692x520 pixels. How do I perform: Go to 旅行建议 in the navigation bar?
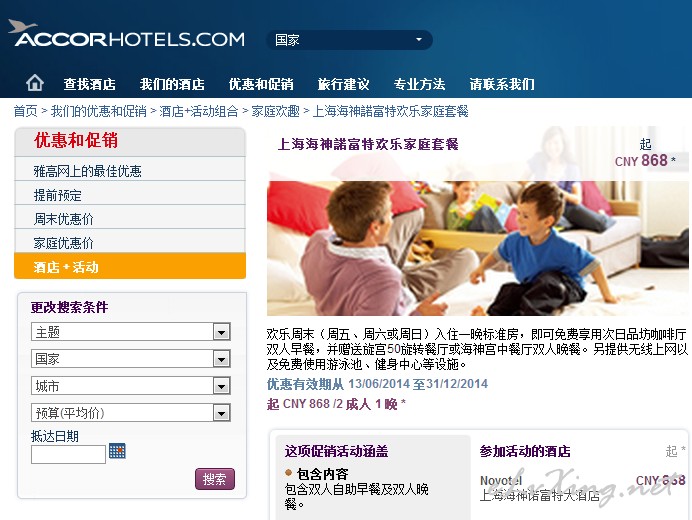coord(343,84)
